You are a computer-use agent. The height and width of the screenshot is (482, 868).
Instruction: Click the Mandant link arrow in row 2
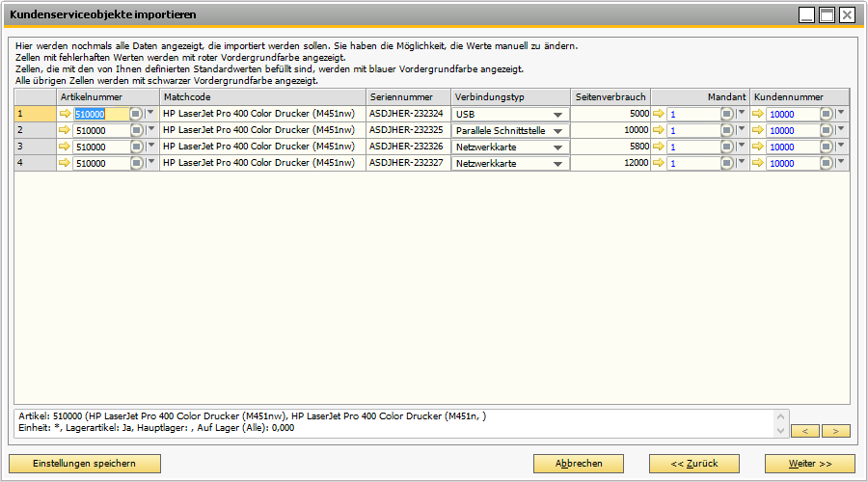point(658,130)
